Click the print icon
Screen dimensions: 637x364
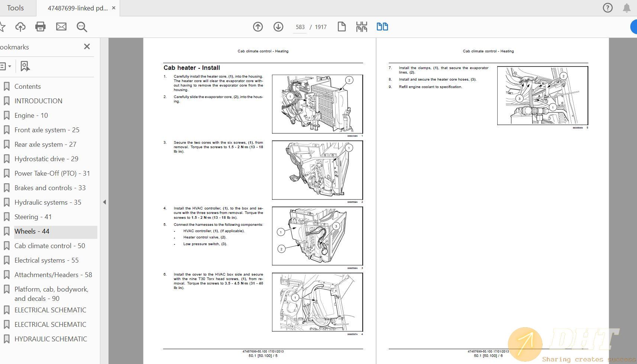(x=41, y=27)
